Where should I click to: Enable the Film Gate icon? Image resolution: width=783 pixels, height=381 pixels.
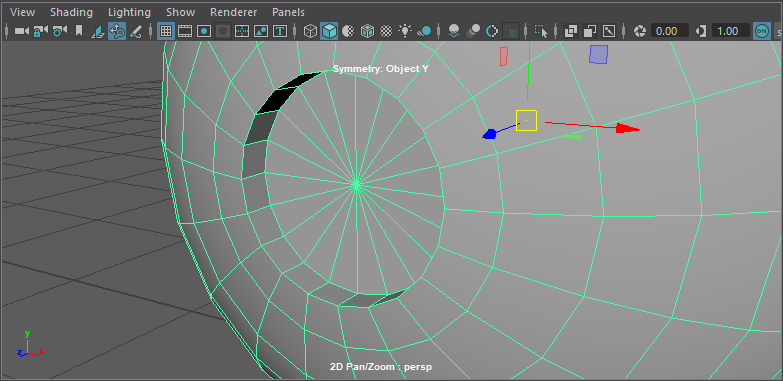185,31
